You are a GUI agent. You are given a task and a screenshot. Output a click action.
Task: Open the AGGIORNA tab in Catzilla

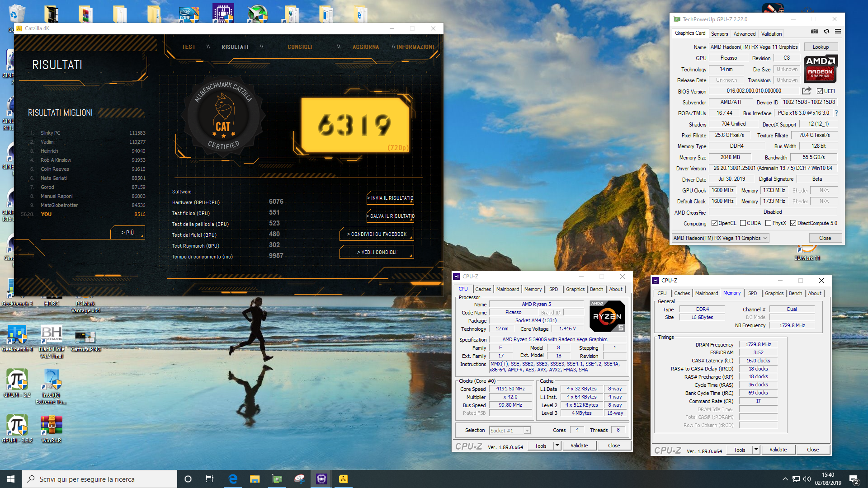point(366,47)
